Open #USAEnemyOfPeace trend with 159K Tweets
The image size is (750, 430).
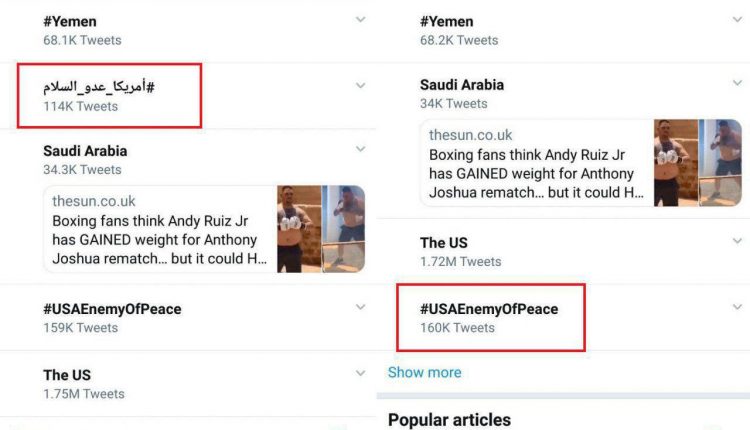click(x=112, y=309)
